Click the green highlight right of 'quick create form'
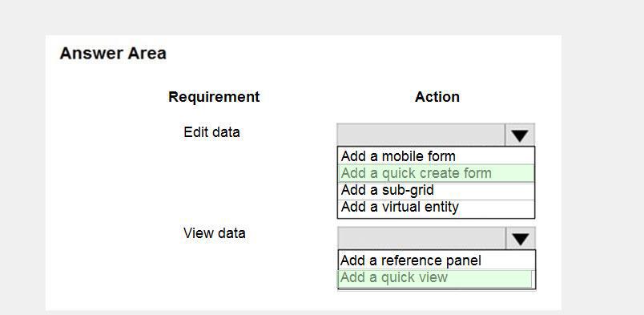644x315 pixels. 513,173
